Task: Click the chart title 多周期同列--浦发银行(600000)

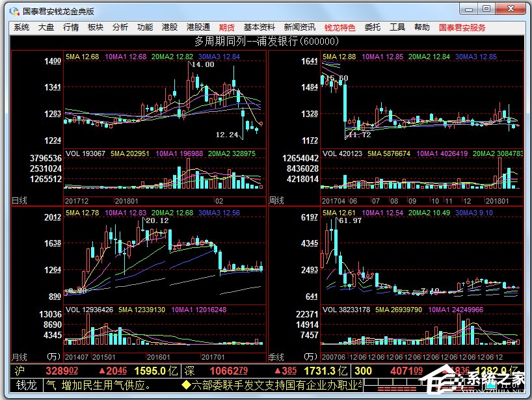Action: [267, 41]
